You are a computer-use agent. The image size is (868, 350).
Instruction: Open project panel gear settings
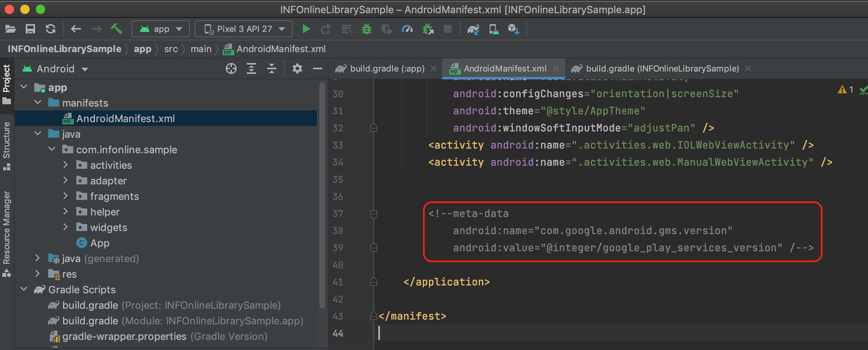pos(297,69)
